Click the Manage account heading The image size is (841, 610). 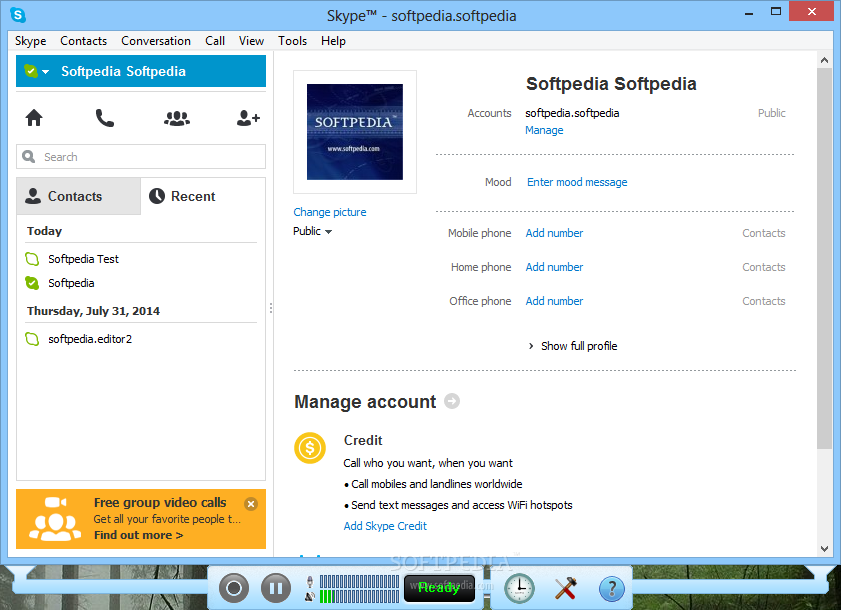tap(365, 402)
